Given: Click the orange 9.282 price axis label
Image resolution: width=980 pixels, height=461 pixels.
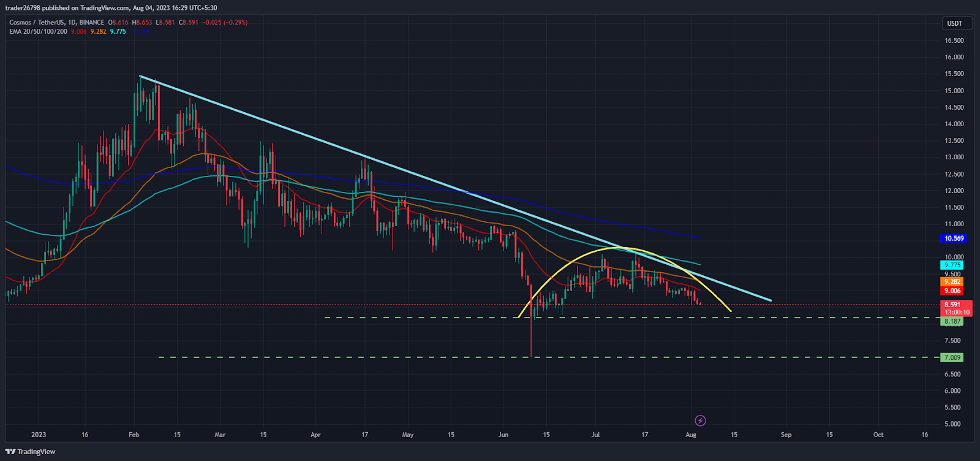Looking at the screenshot, I should click(x=952, y=282).
